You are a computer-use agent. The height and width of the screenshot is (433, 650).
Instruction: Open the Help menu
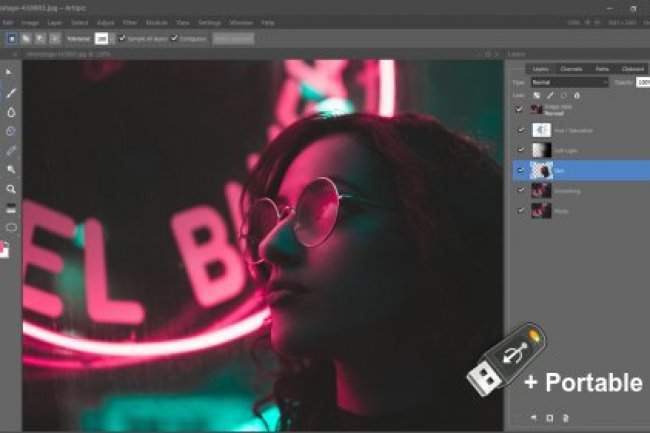[x=268, y=23]
